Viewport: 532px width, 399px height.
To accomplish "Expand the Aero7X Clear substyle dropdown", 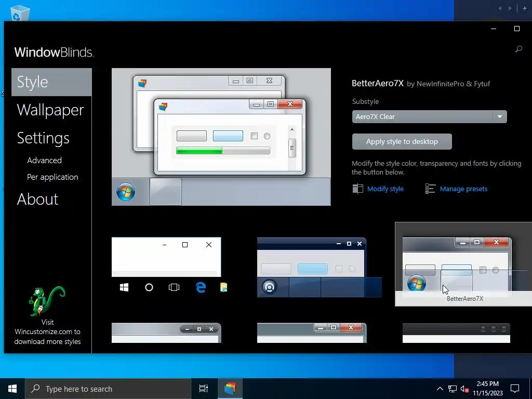I will (x=429, y=117).
